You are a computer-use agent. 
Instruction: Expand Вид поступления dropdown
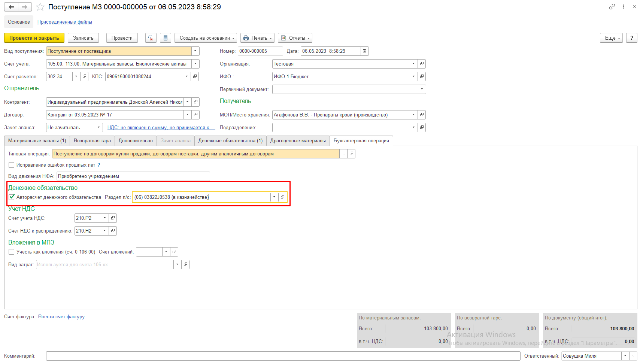[x=195, y=51]
